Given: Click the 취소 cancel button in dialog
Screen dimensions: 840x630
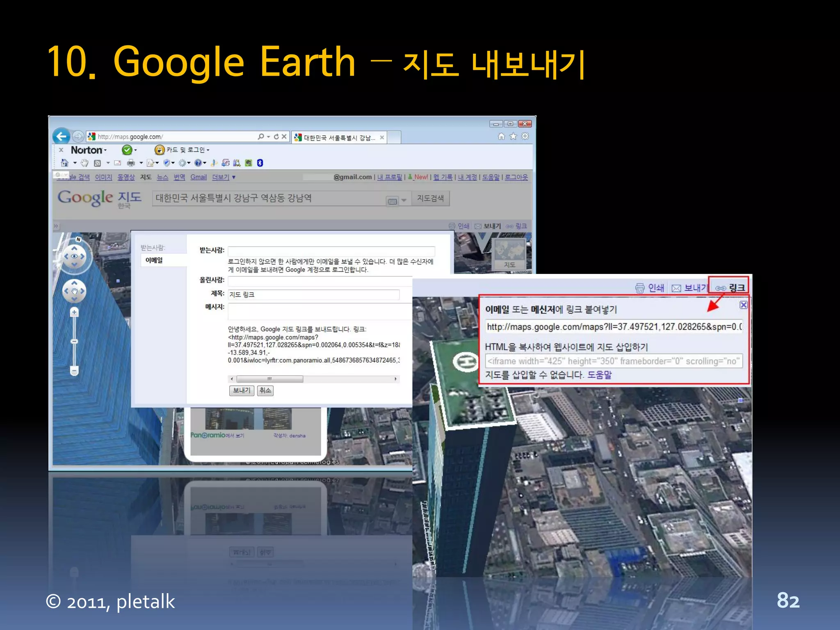Looking at the screenshot, I should 265,390.
